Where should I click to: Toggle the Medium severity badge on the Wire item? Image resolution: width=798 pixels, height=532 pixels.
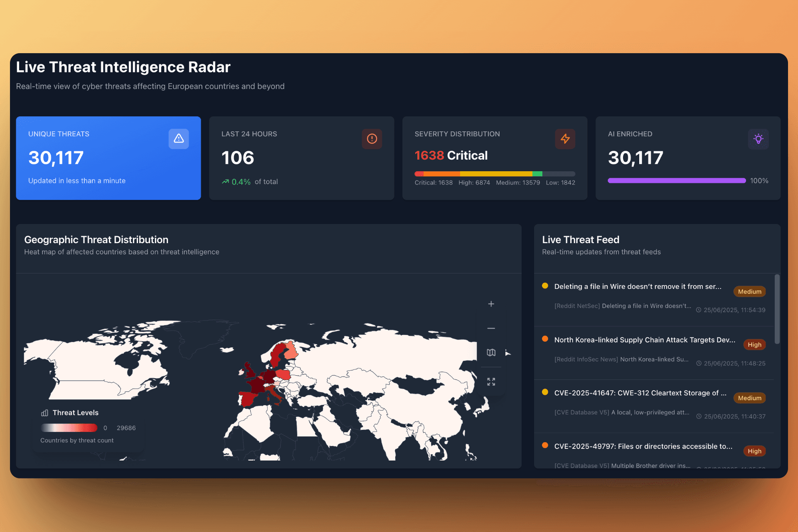click(x=749, y=291)
